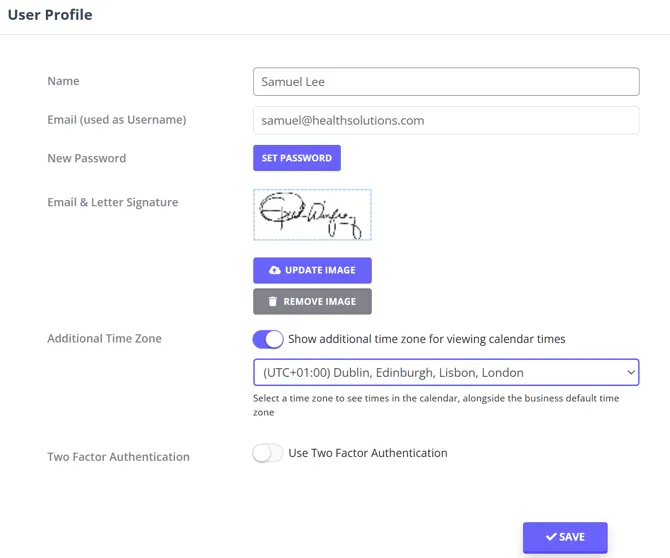The image size is (670, 558).
Task: Click the 'Show additional time zone' label text
Action: [x=426, y=339]
